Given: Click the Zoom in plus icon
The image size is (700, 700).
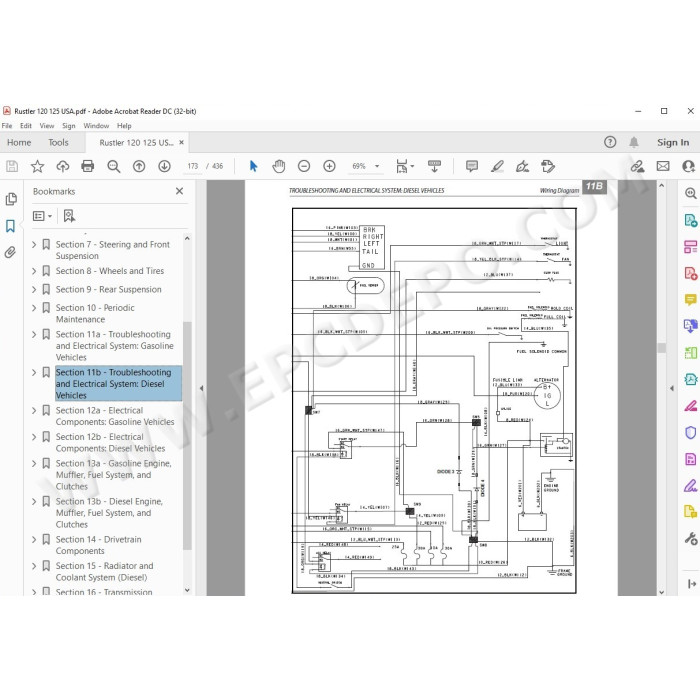Looking at the screenshot, I should pyautogui.click(x=329, y=166).
